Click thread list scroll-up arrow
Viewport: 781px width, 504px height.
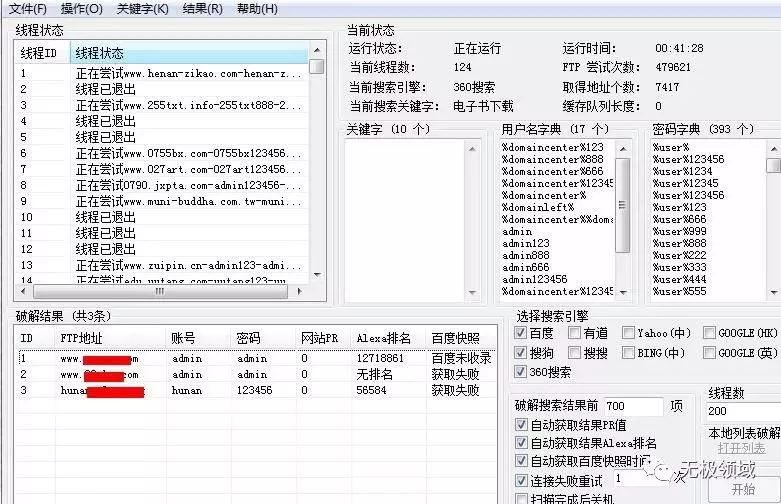click(x=317, y=50)
